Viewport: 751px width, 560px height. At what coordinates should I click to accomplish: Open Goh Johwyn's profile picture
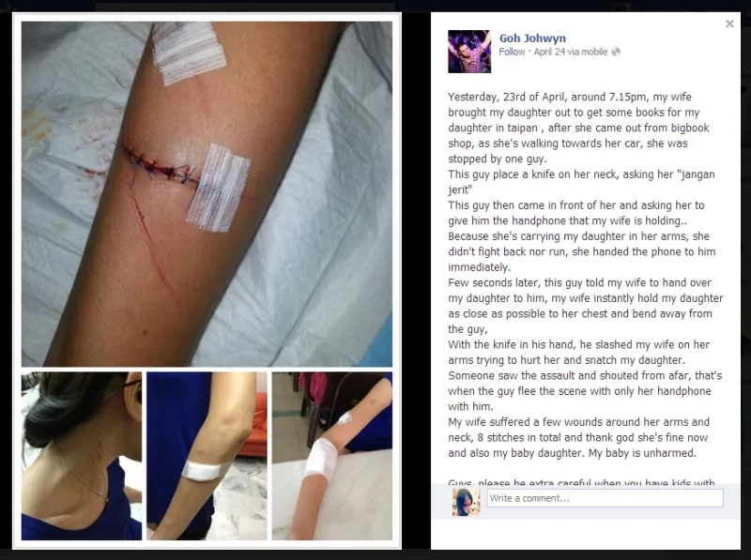click(469, 52)
